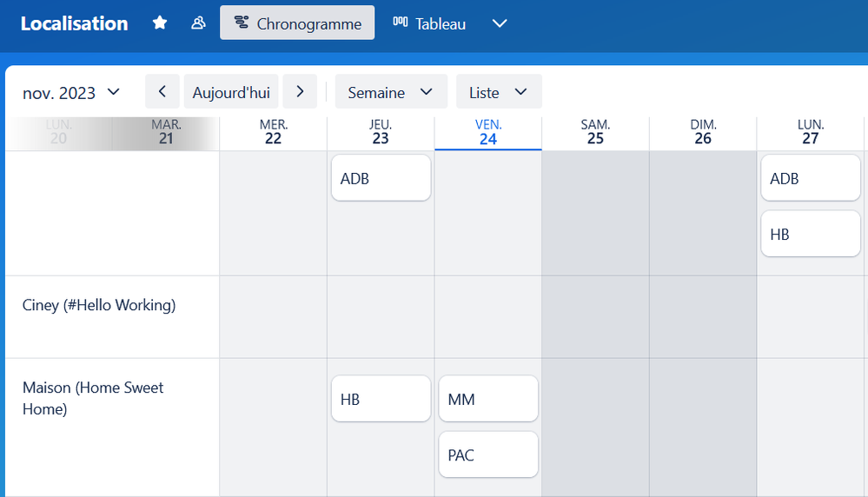Go to previous week arrow
The height and width of the screenshot is (497, 868).
162,91
